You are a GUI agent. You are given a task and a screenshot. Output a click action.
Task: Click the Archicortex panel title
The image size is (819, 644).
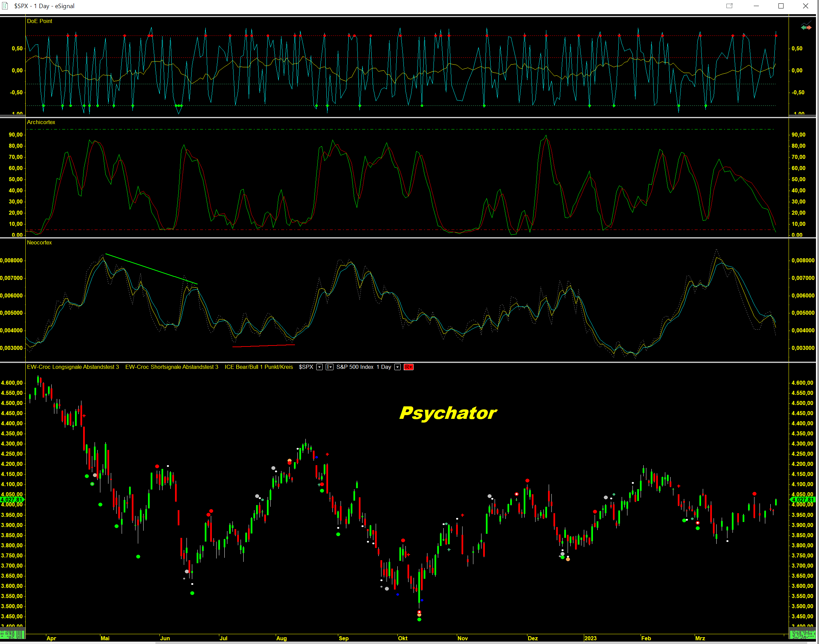coord(41,122)
